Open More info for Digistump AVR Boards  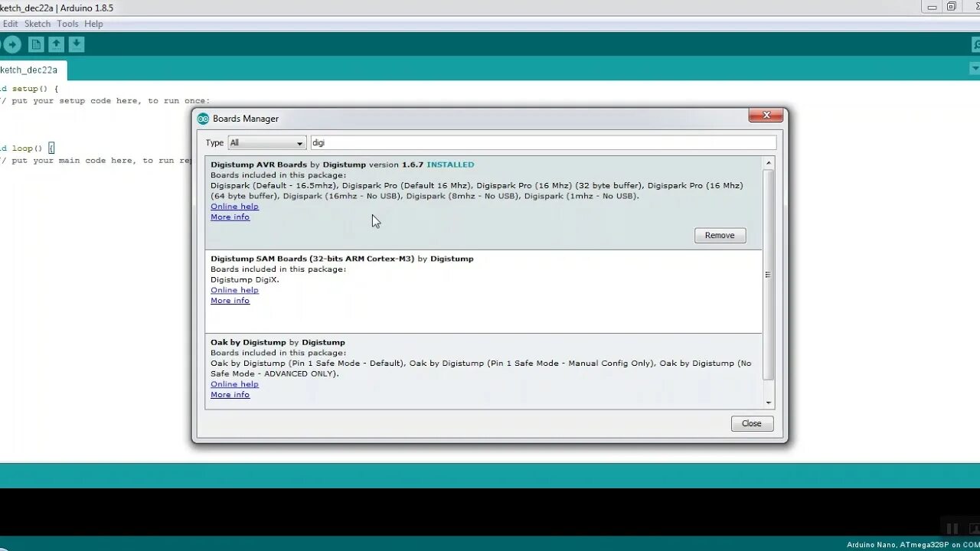230,217
